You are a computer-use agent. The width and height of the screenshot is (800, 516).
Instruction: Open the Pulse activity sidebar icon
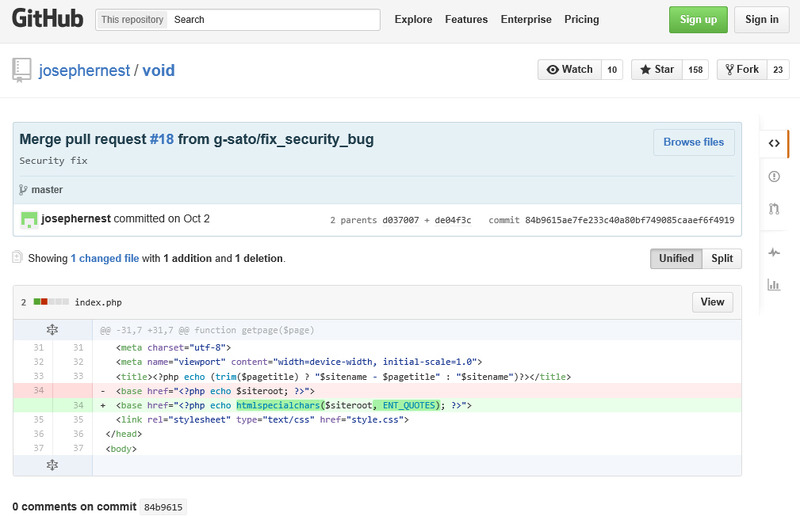pos(774,253)
